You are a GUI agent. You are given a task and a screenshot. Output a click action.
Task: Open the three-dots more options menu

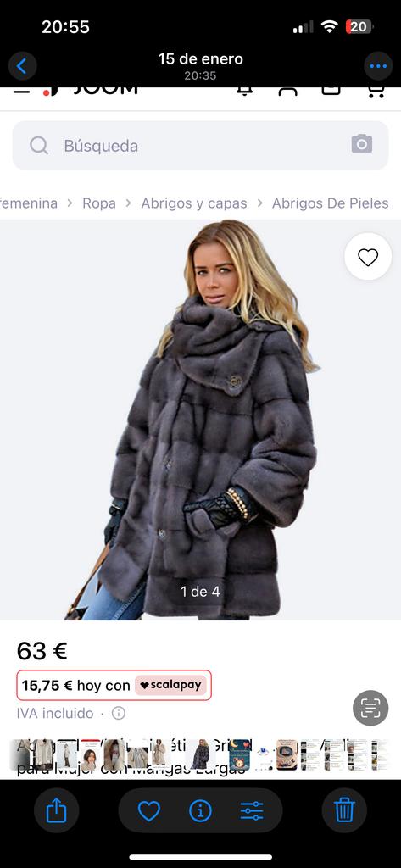click(378, 66)
